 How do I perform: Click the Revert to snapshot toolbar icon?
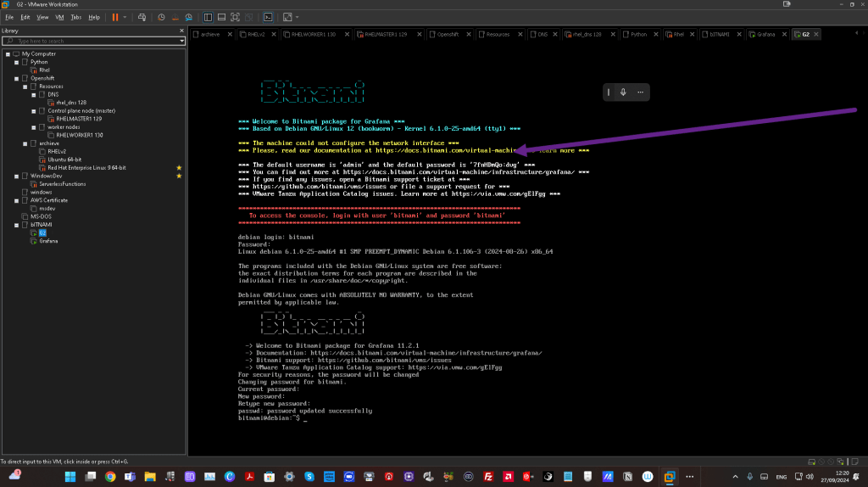175,17
